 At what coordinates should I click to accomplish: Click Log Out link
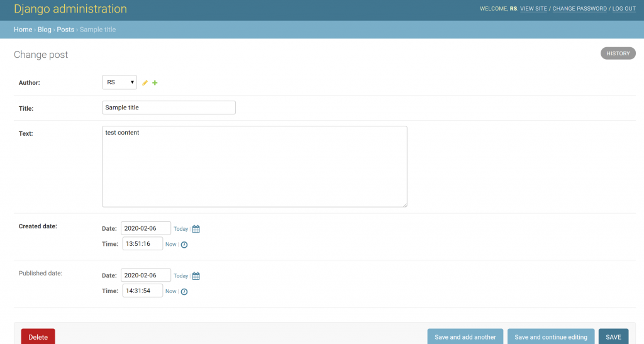click(x=624, y=9)
